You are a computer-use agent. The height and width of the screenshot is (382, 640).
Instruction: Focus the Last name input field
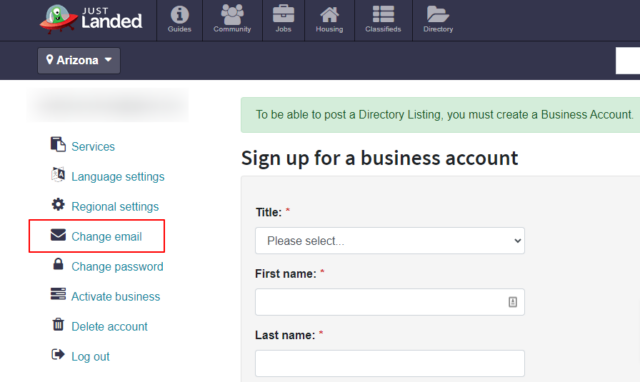pos(390,363)
